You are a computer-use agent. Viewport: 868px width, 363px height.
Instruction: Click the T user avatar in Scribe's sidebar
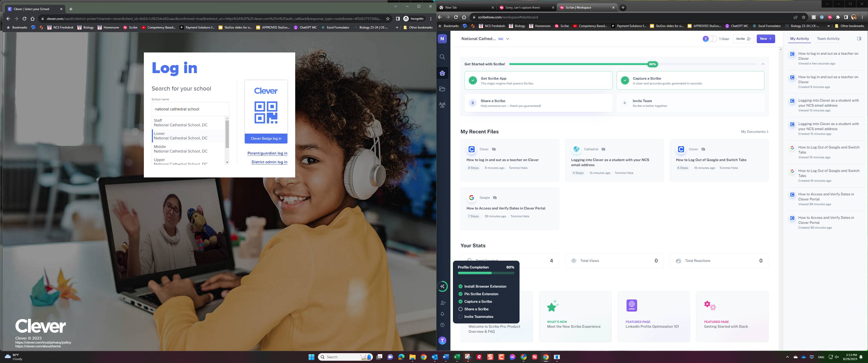coord(442,341)
